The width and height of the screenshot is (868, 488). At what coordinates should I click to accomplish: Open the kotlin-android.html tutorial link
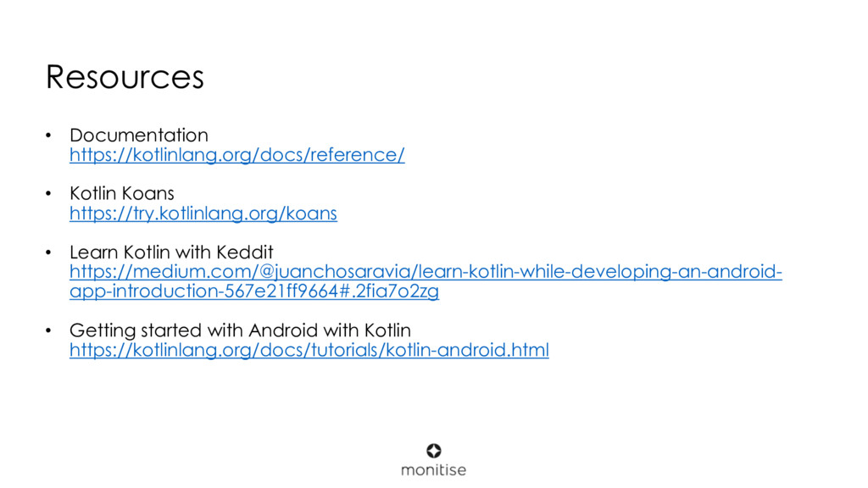pyautogui.click(x=309, y=350)
